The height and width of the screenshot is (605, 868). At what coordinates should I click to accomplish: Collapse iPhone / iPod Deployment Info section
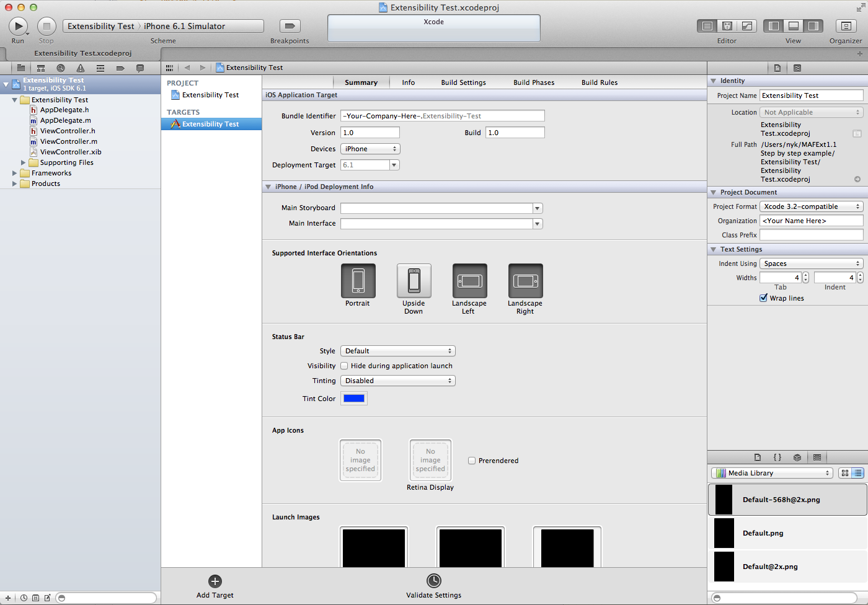[268, 187]
